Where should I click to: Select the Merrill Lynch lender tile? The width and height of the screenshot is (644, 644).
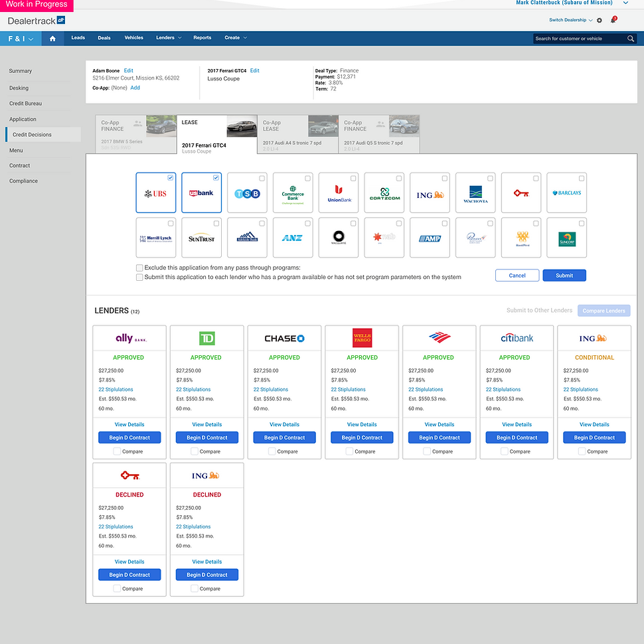point(155,238)
